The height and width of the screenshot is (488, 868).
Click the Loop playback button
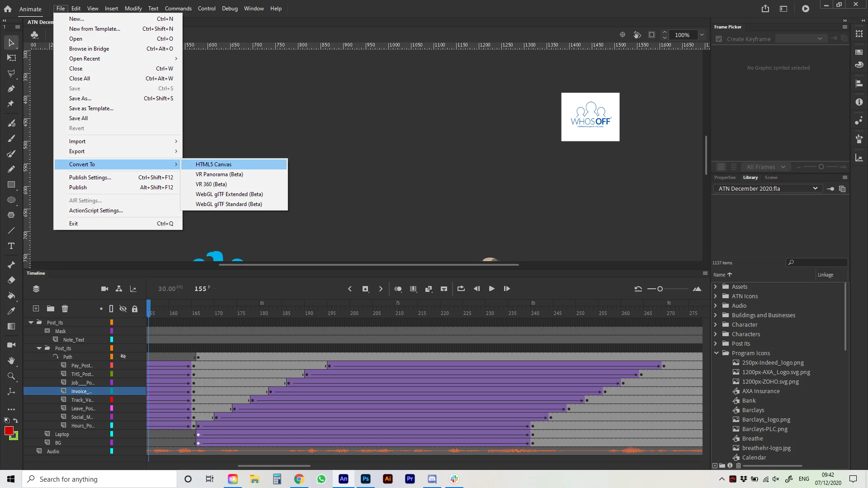[461, 289]
